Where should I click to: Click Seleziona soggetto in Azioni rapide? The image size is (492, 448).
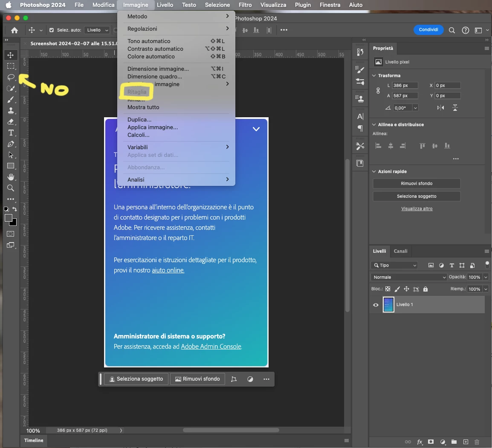(x=417, y=197)
